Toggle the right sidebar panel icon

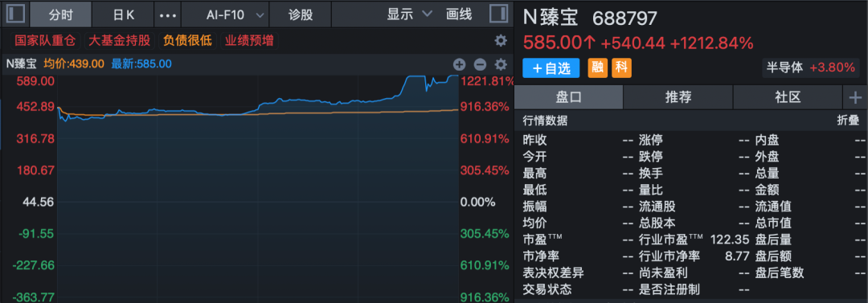498,14
